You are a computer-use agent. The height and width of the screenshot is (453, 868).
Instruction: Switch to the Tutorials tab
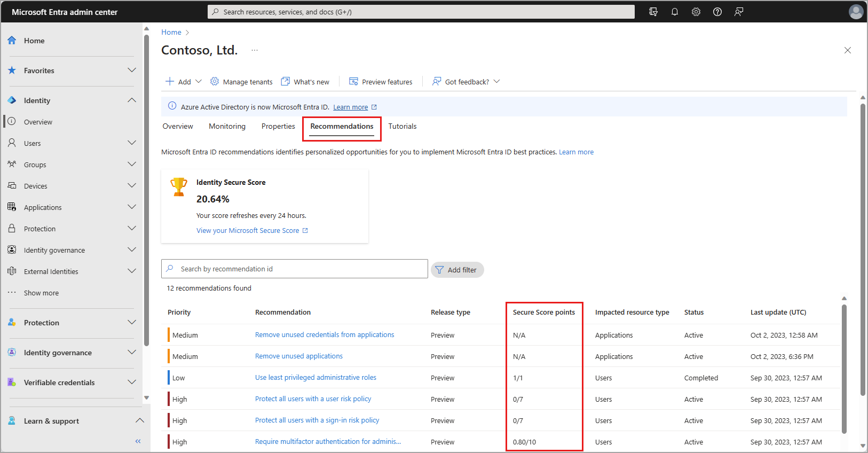403,127
